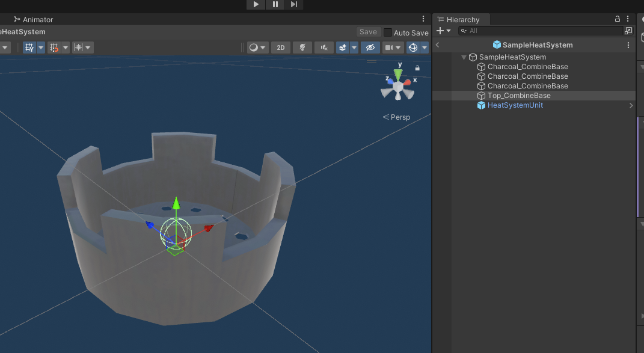644x353 pixels.
Task: Click the red X axis cone on orientation gizmo
Action: pyautogui.click(x=407, y=82)
